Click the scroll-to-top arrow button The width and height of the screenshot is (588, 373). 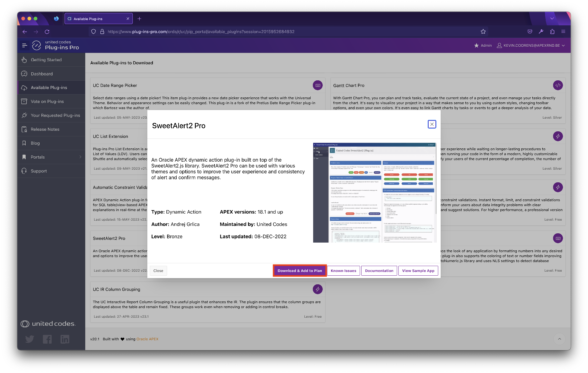559,339
